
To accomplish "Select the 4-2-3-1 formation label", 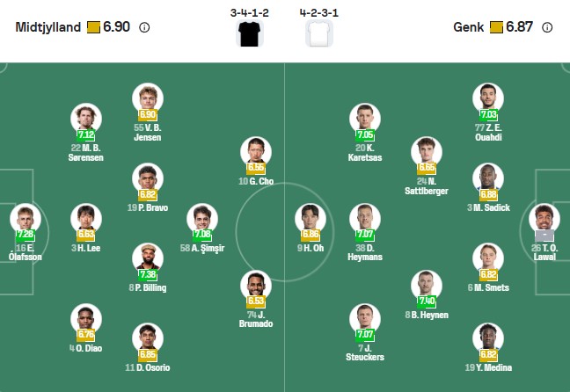I will tap(318, 13).
